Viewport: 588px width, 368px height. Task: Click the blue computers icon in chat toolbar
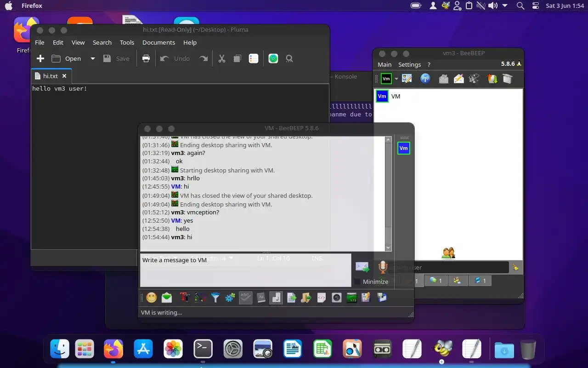[x=382, y=298]
